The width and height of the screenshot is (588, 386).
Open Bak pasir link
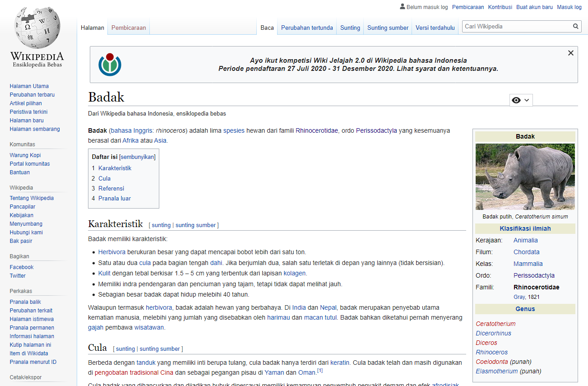click(21, 241)
